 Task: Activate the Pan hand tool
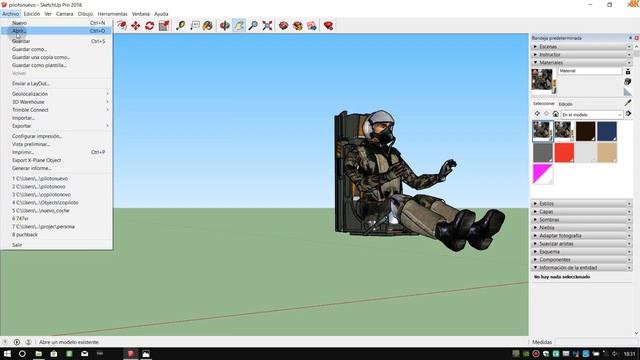pyautogui.click(x=239, y=26)
